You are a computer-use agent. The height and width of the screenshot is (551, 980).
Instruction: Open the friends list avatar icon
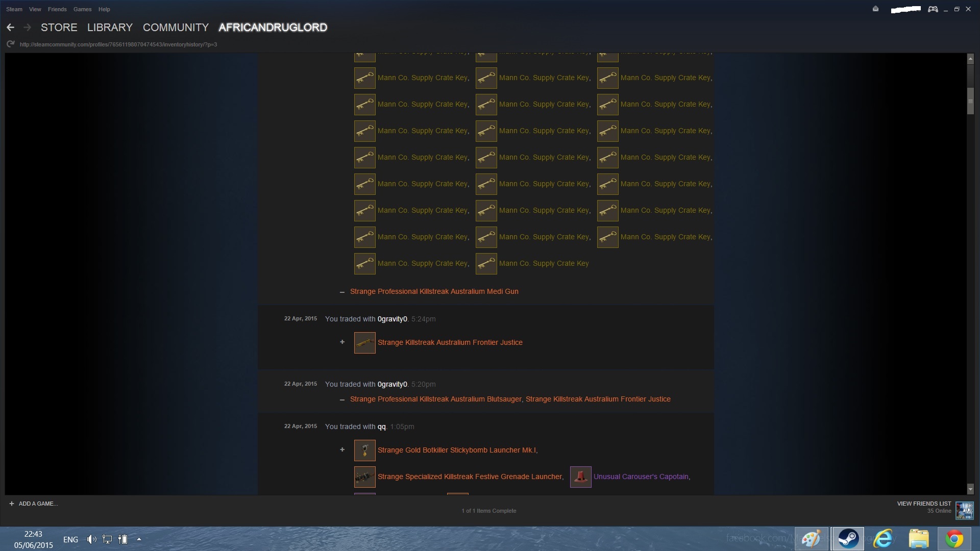tap(964, 510)
